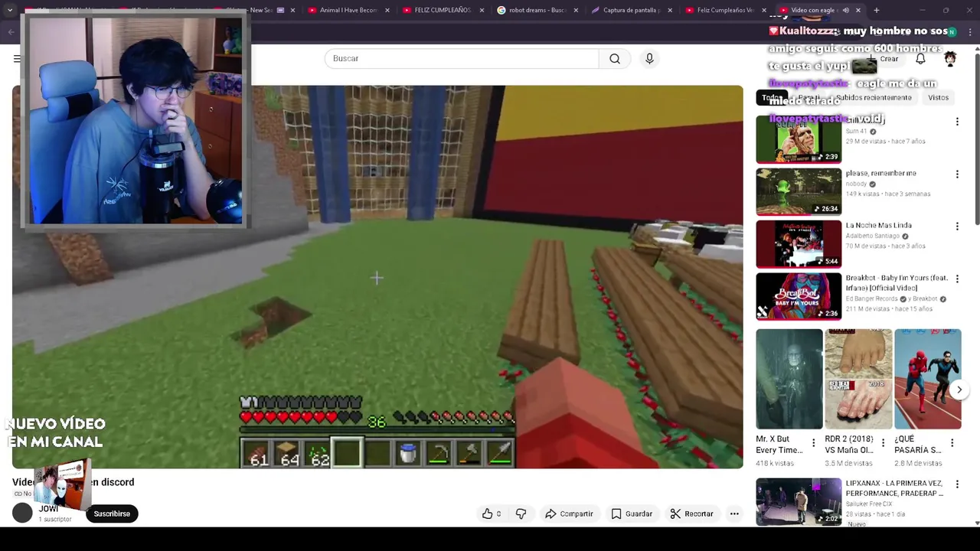Click the Crear button
The width and height of the screenshot is (980, 551).
883,59
